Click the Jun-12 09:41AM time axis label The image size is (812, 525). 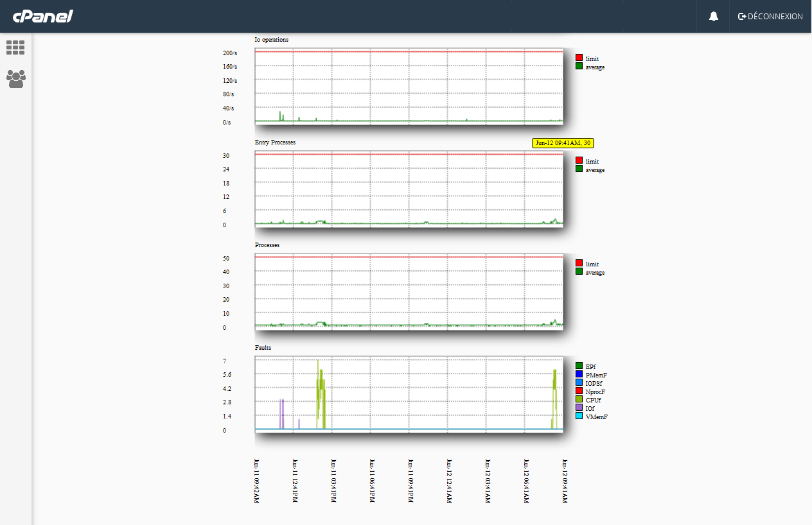[565, 481]
